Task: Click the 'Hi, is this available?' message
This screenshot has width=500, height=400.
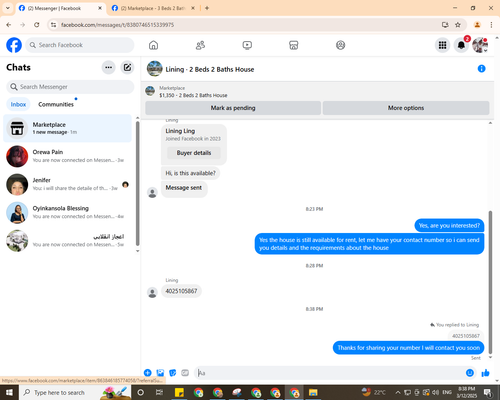Action: coord(190,173)
